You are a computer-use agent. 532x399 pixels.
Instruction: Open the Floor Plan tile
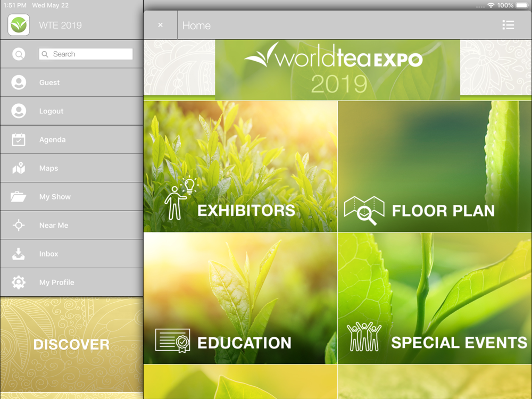point(435,166)
